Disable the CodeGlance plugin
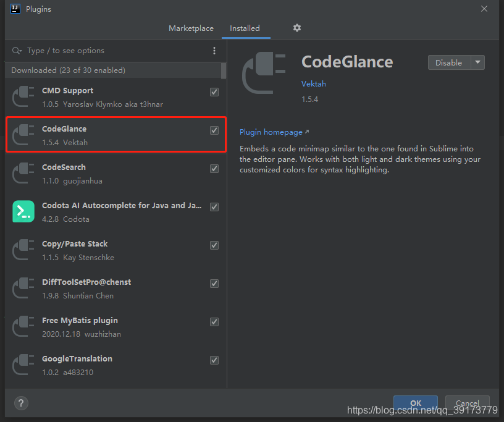The width and height of the screenshot is (504, 422). [449, 62]
